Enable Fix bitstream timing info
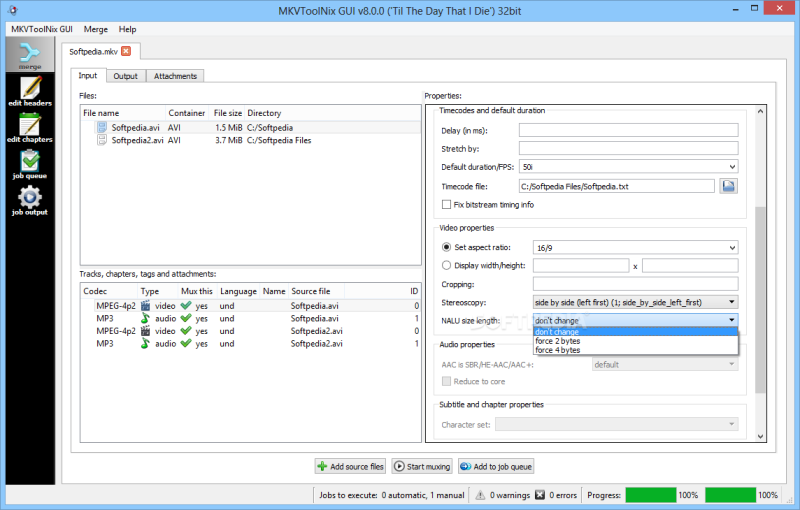 (446, 205)
